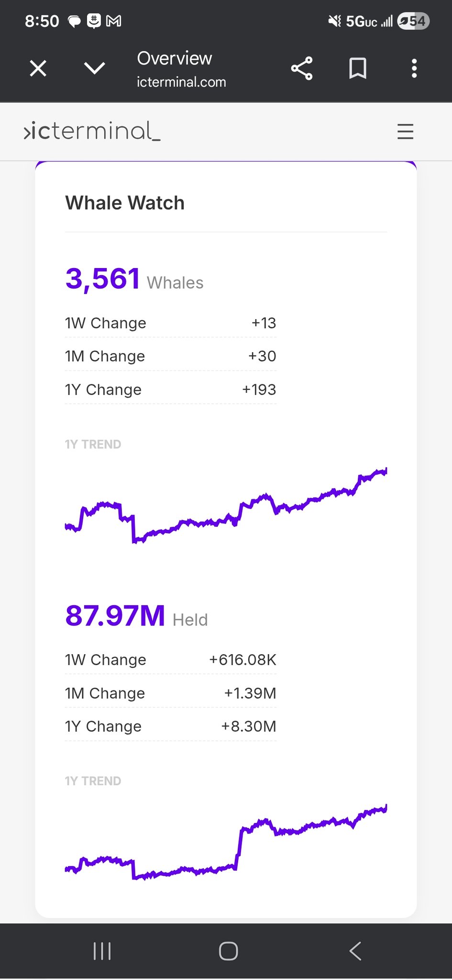Tap the whales 1Y trend chart

click(226, 506)
